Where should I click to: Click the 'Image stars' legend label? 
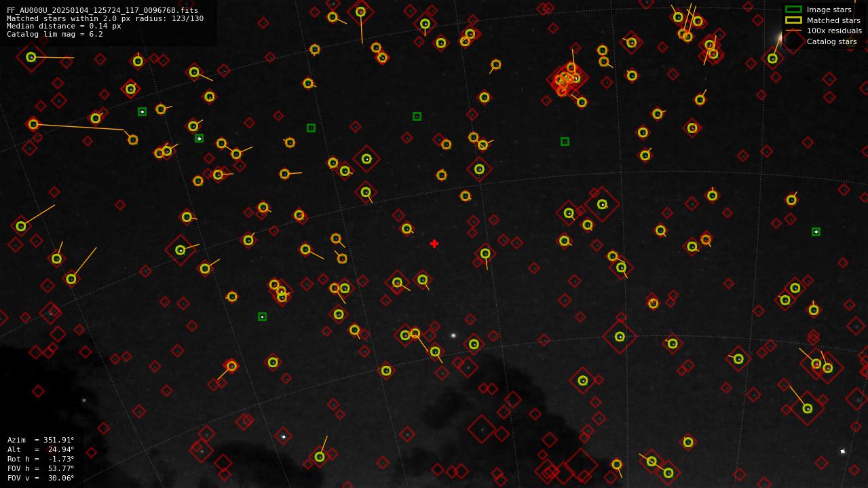click(x=829, y=10)
